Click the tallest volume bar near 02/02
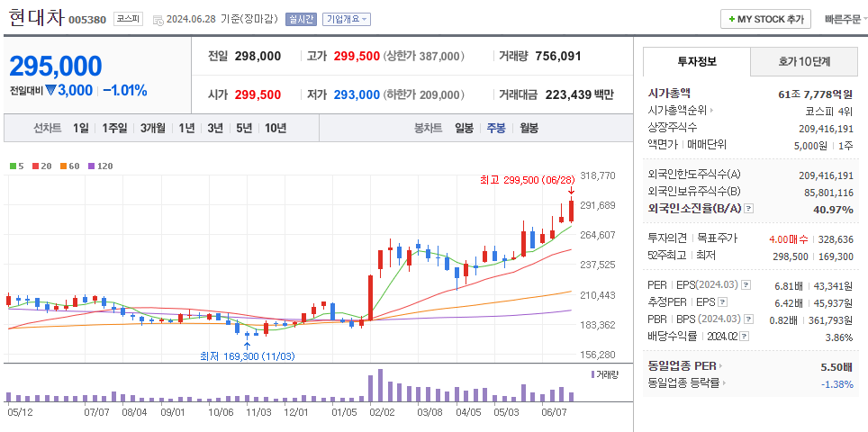This screenshot has width=868, height=432. click(380, 385)
